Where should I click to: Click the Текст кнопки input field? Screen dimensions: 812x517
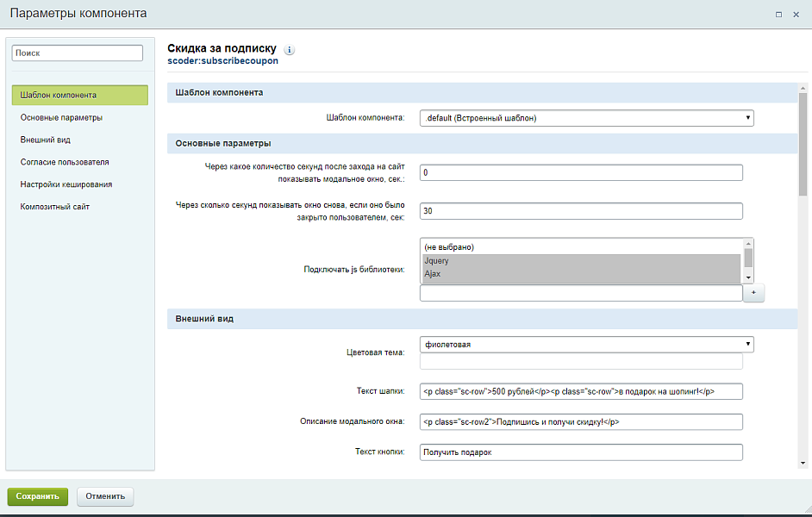point(580,452)
